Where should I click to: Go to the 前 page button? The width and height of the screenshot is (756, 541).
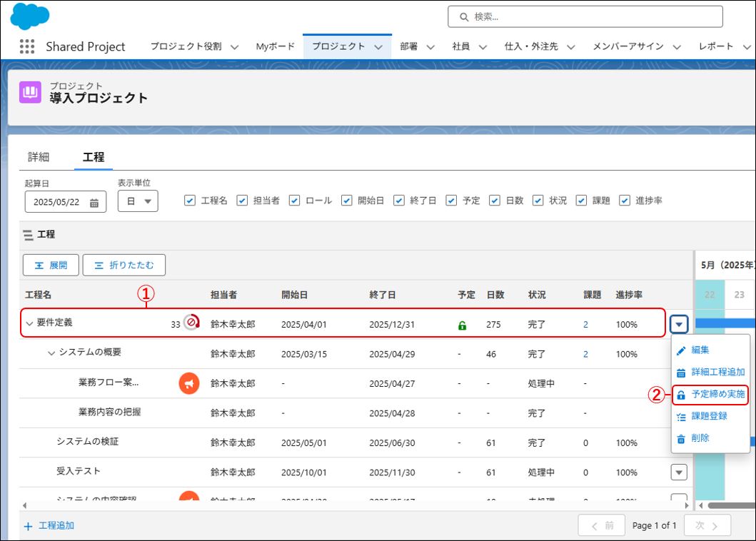603,525
